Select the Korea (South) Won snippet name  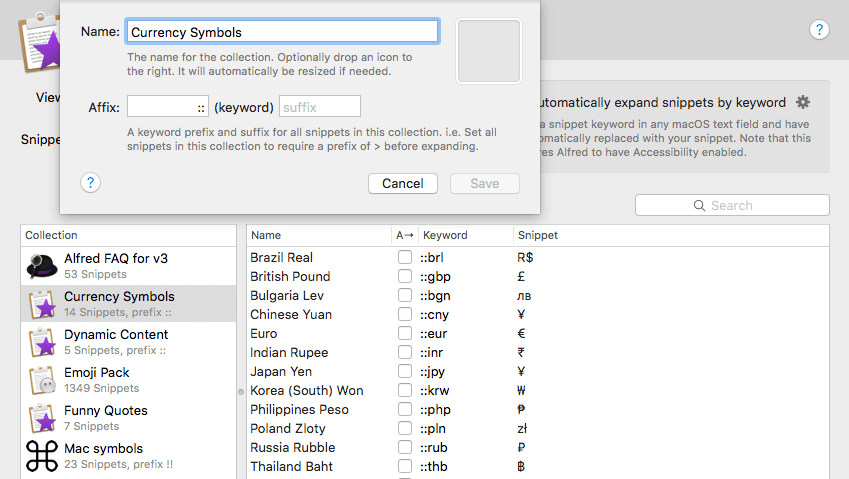click(x=306, y=391)
